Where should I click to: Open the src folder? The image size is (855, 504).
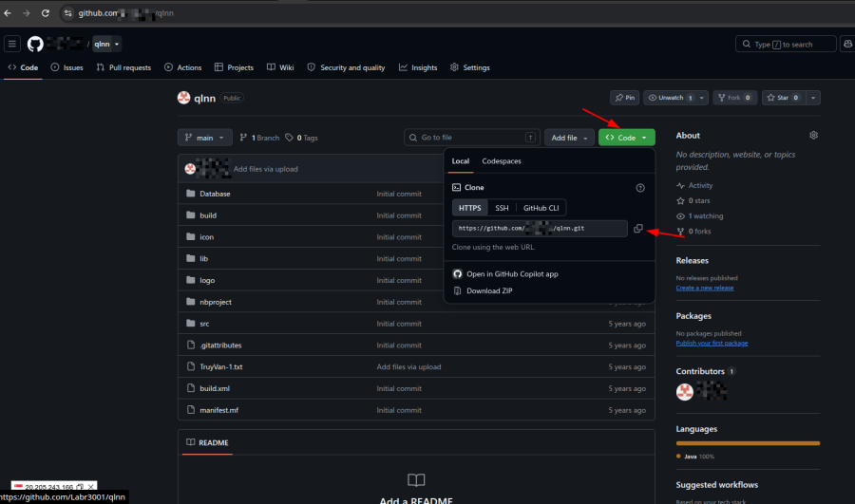[204, 324]
